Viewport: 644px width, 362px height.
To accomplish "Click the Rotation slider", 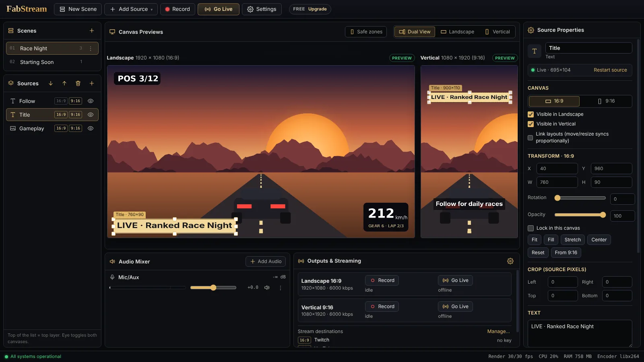I will 580,198.
